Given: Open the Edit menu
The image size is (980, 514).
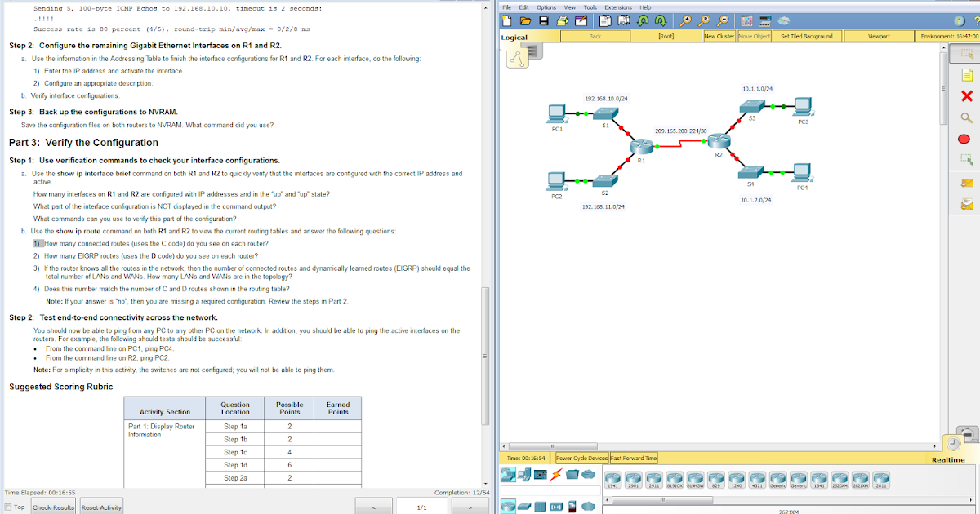Looking at the screenshot, I should point(524,7).
